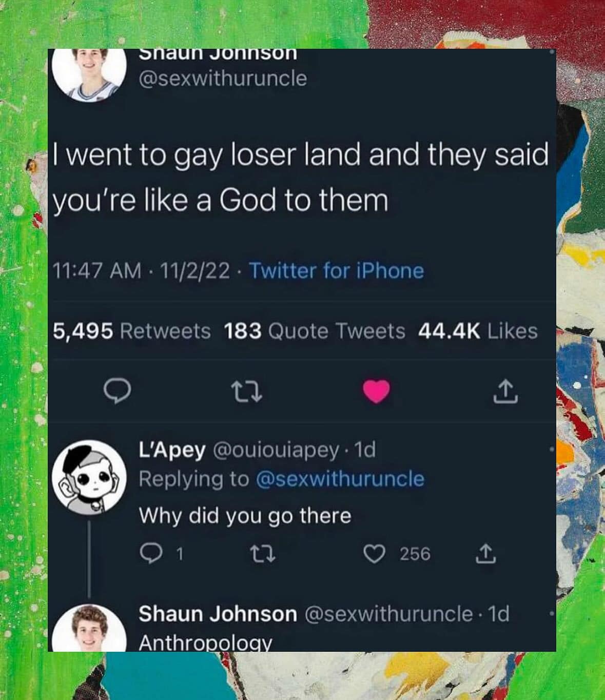Viewport: 605px width, 700px height.
Task: Click the reply icon under the main tweet
Action: pos(118,393)
